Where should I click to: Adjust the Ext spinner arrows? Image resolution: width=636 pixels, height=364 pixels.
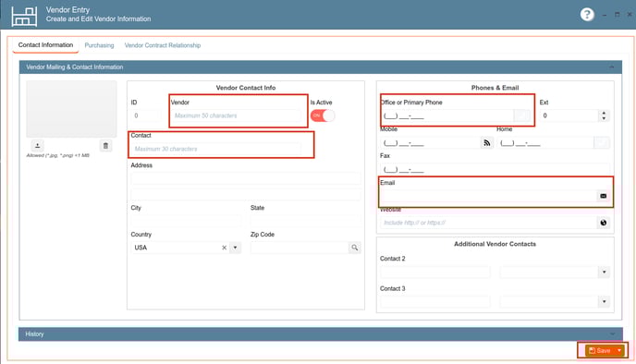604,115
